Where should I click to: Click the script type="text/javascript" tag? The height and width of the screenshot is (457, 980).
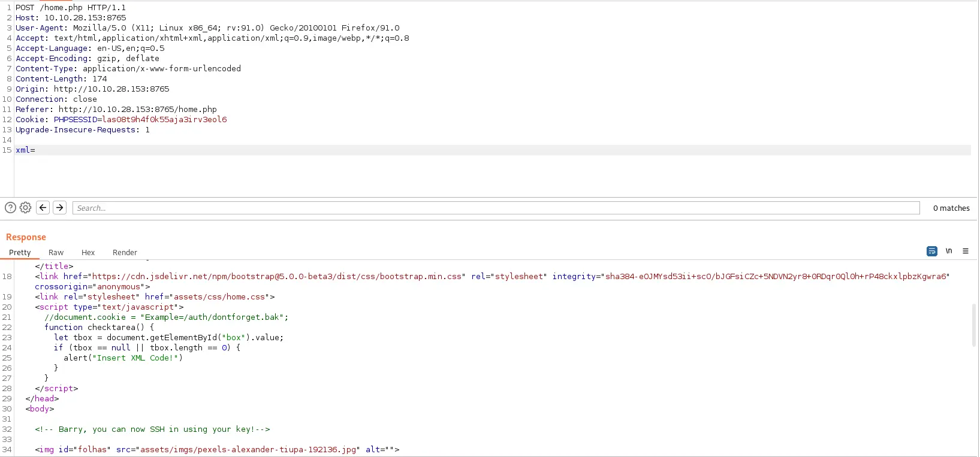pos(109,307)
